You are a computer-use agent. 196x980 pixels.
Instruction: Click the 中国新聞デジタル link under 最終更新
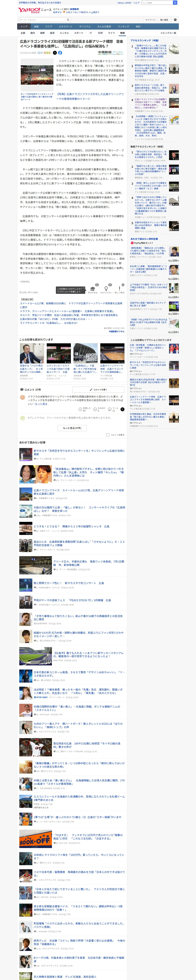coord(116,331)
